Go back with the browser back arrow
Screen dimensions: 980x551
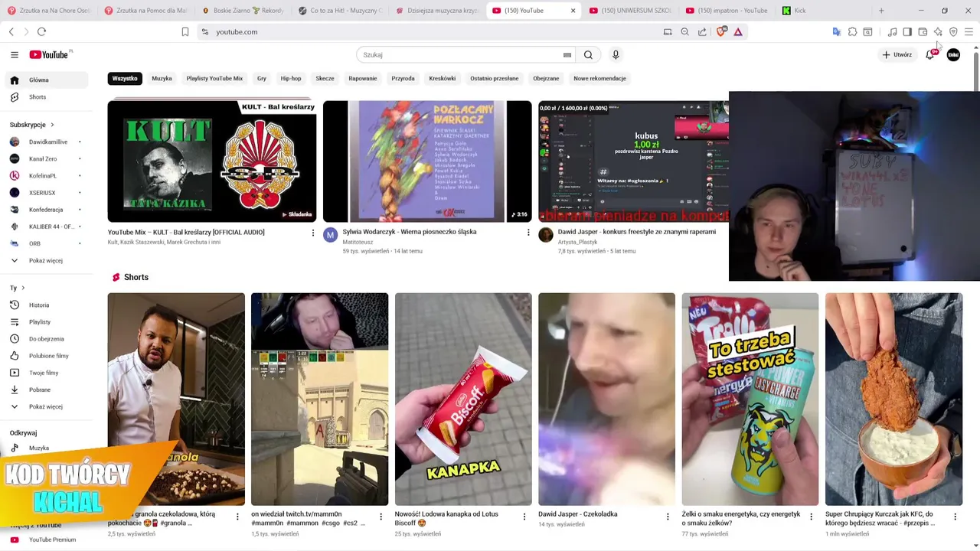coord(11,31)
